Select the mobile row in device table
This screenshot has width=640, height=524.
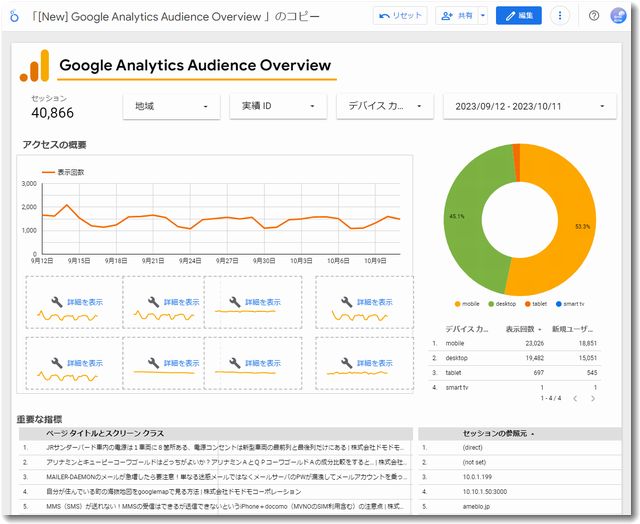tap(514, 343)
